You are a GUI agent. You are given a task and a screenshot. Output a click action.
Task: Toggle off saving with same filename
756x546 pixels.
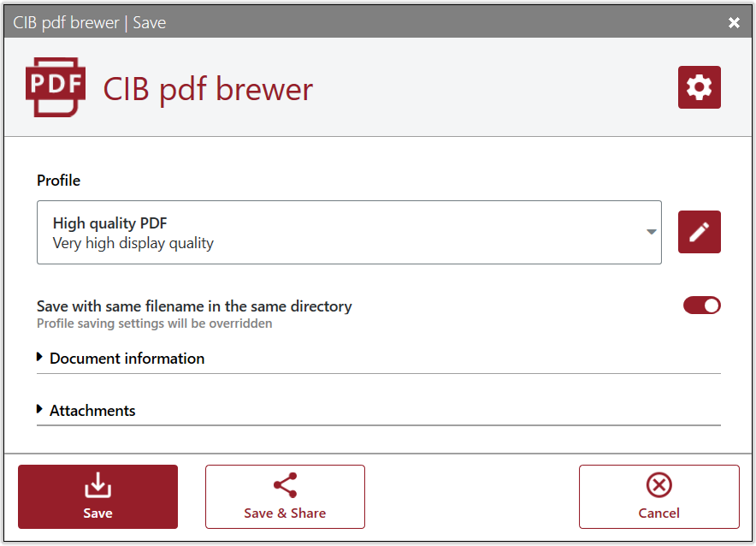[701, 306]
